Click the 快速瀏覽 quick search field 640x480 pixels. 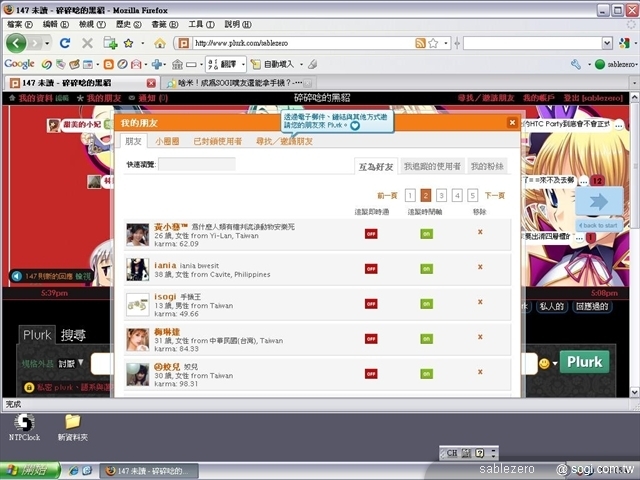[x=197, y=165]
